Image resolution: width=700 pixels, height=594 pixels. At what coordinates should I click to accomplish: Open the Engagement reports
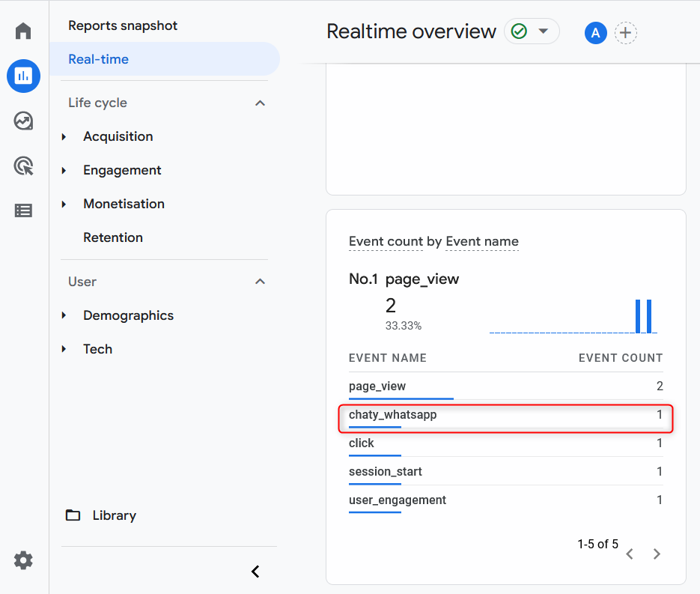[122, 171]
